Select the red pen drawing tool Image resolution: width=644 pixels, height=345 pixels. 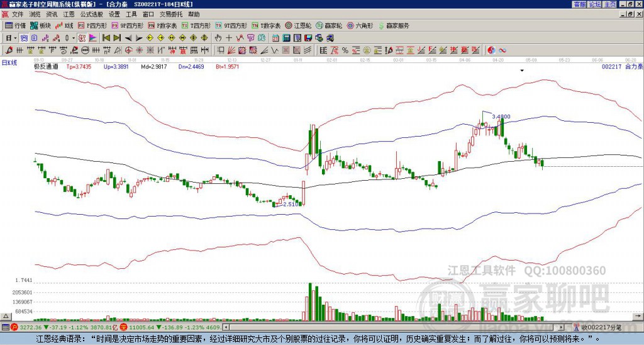click(8, 50)
